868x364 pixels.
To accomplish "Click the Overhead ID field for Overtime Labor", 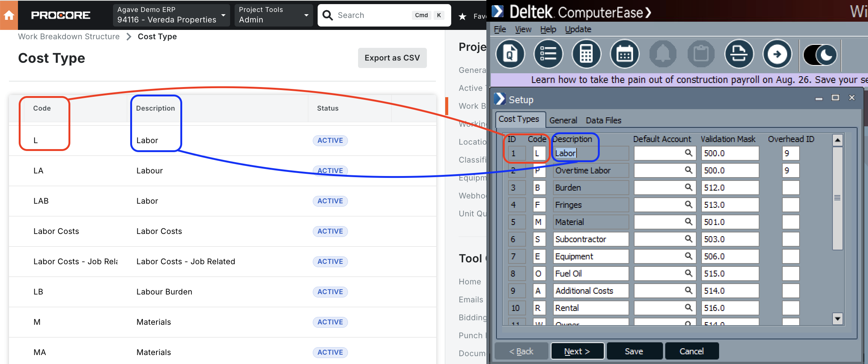I will [791, 170].
